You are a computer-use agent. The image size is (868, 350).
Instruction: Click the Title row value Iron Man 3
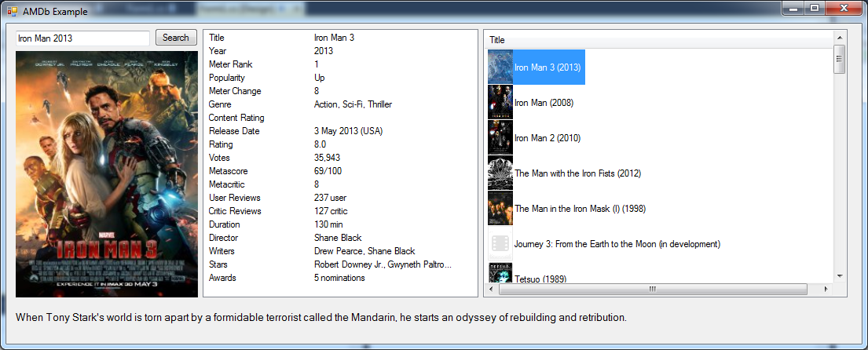click(334, 38)
